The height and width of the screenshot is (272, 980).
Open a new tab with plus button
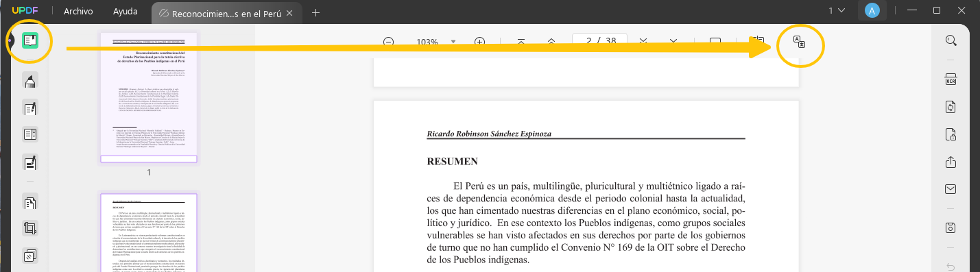(316, 12)
